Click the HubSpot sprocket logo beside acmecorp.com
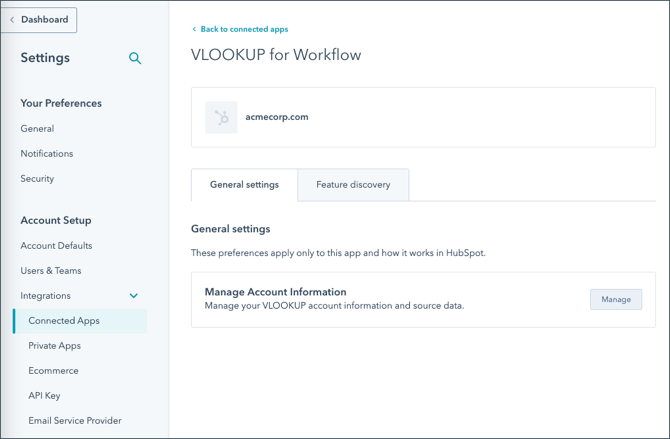The image size is (670, 439). tap(221, 117)
